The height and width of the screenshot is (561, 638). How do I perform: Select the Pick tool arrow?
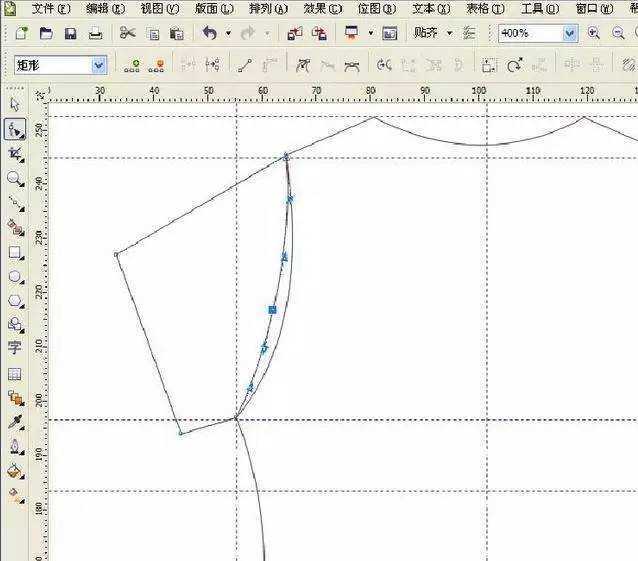tap(15, 104)
